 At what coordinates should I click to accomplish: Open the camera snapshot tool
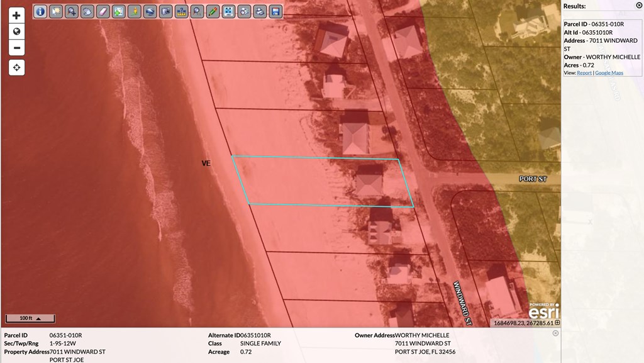[x=166, y=11]
